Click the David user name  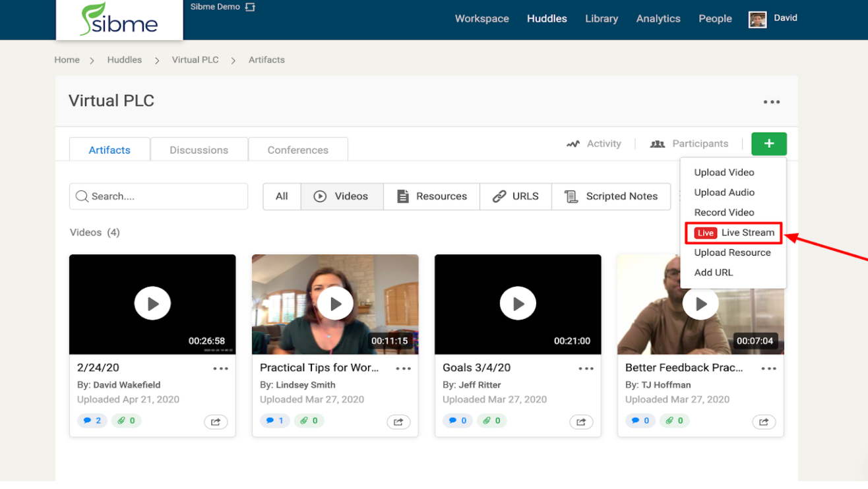(786, 18)
